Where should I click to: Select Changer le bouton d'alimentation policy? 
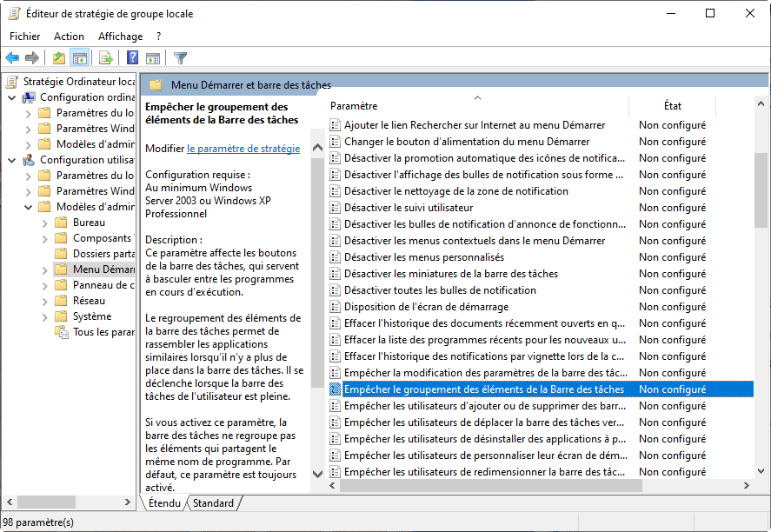tap(467, 142)
